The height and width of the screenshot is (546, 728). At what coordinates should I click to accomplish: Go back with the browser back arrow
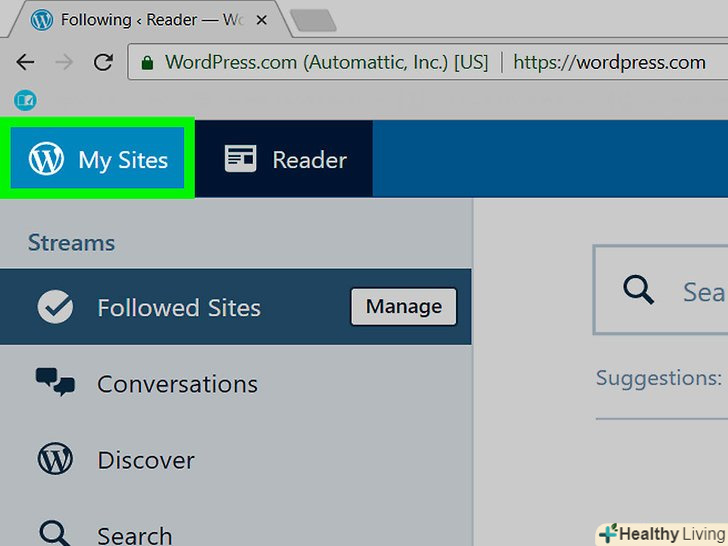26,62
